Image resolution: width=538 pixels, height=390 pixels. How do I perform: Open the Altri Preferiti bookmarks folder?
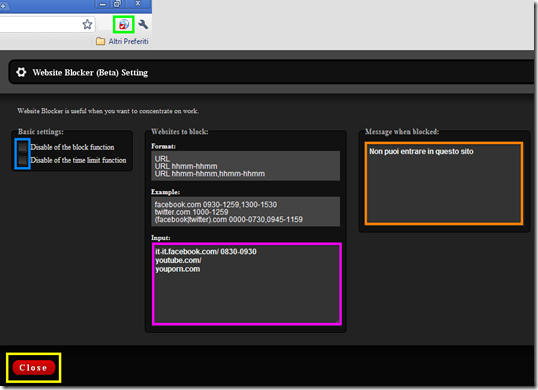coord(122,42)
